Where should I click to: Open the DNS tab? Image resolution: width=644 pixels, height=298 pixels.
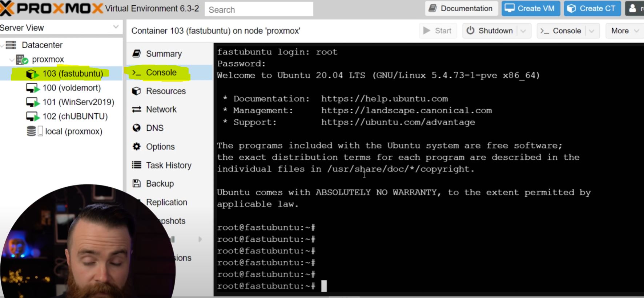(x=169, y=128)
